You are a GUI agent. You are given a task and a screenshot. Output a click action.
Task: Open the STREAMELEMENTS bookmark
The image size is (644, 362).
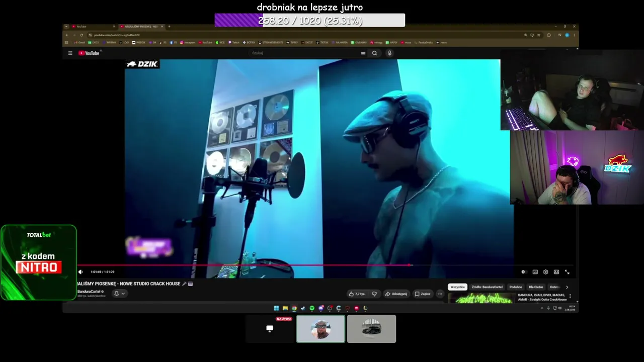(x=271, y=42)
